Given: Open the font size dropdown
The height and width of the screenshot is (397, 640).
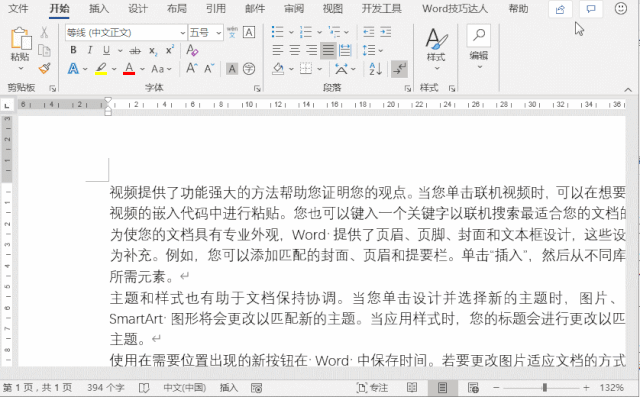Looking at the screenshot, I should point(219,33).
